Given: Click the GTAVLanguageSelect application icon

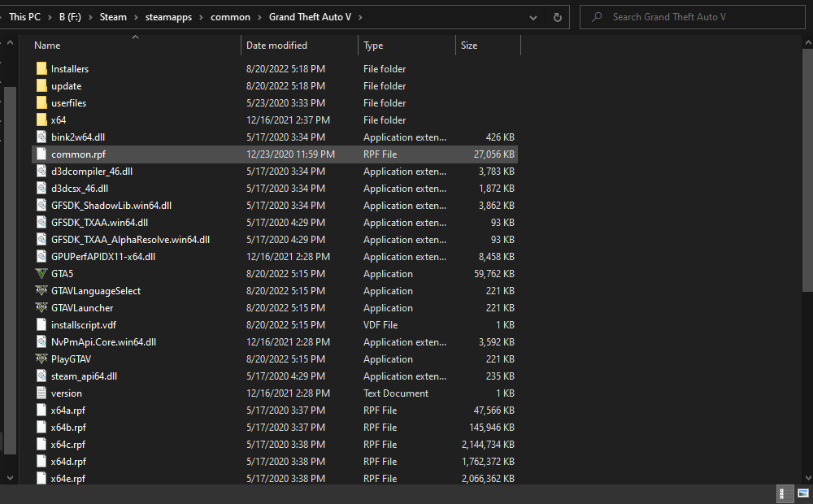Looking at the screenshot, I should 41,291.
